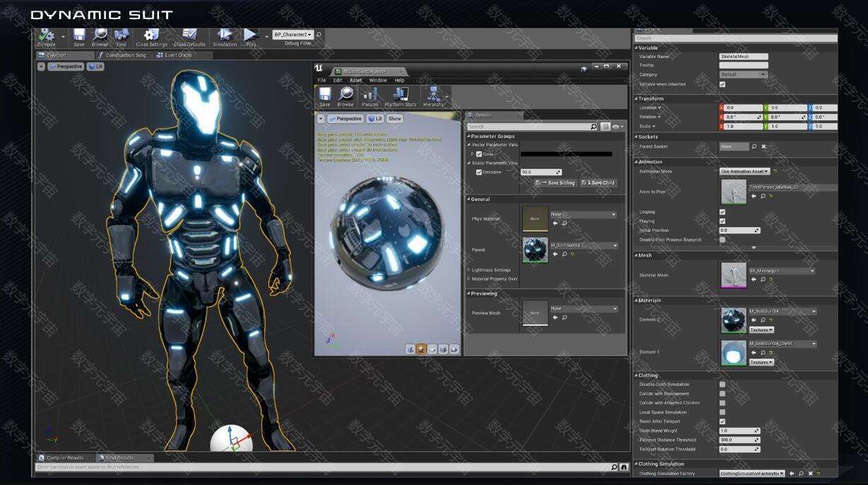Open Asset menu in material editor

pyautogui.click(x=356, y=81)
